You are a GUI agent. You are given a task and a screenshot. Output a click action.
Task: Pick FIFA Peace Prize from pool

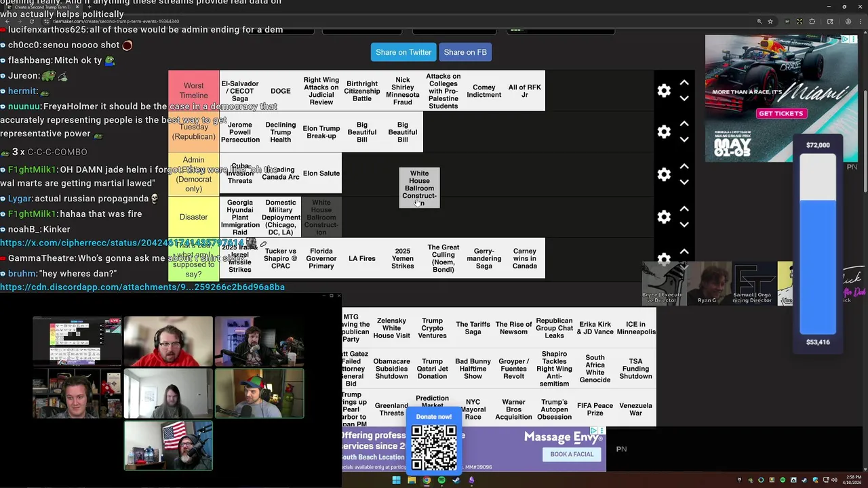(595, 409)
